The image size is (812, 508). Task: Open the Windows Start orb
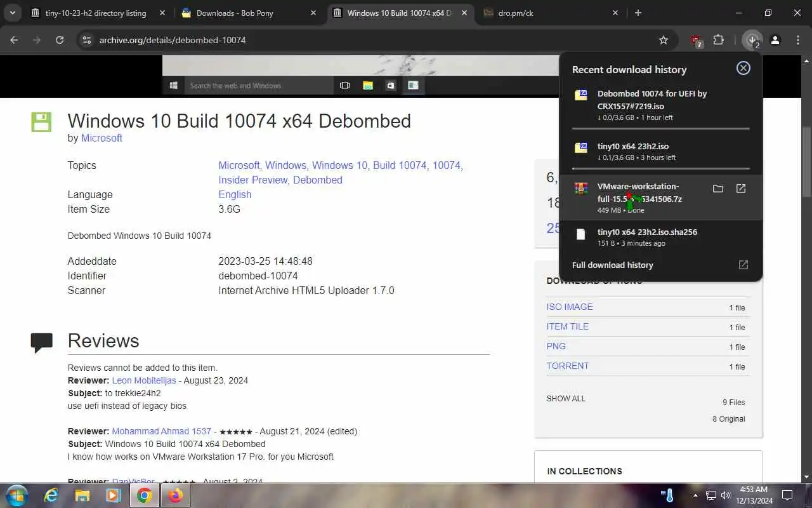pos(16,495)
